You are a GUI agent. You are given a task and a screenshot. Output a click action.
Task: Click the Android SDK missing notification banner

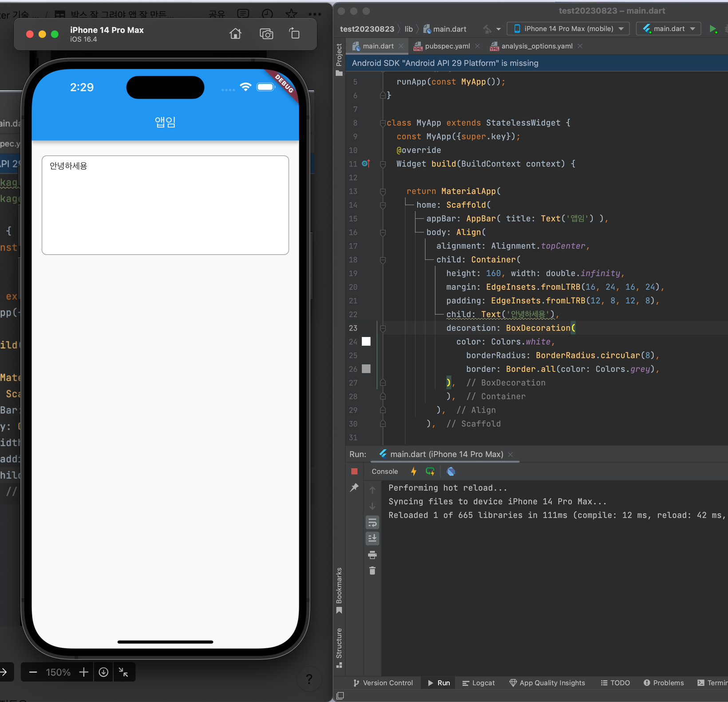(x=536, y=63)
